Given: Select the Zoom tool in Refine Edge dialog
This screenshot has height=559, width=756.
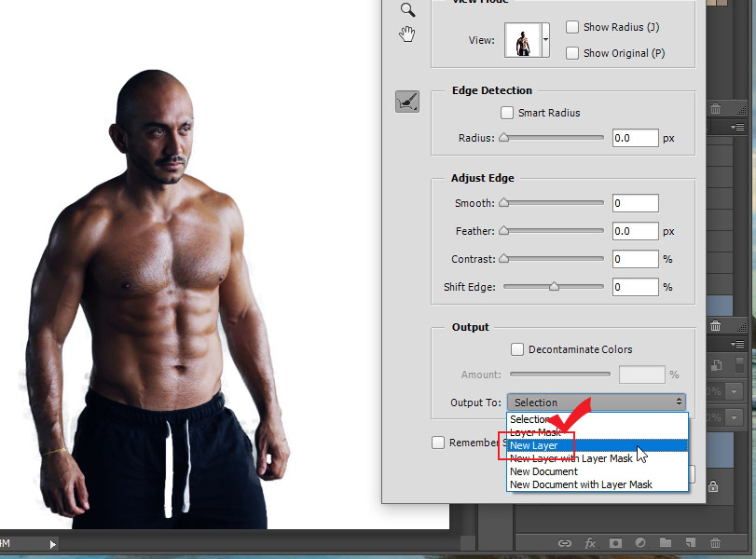Looking at the screenshot, I should tap(407, 9).
